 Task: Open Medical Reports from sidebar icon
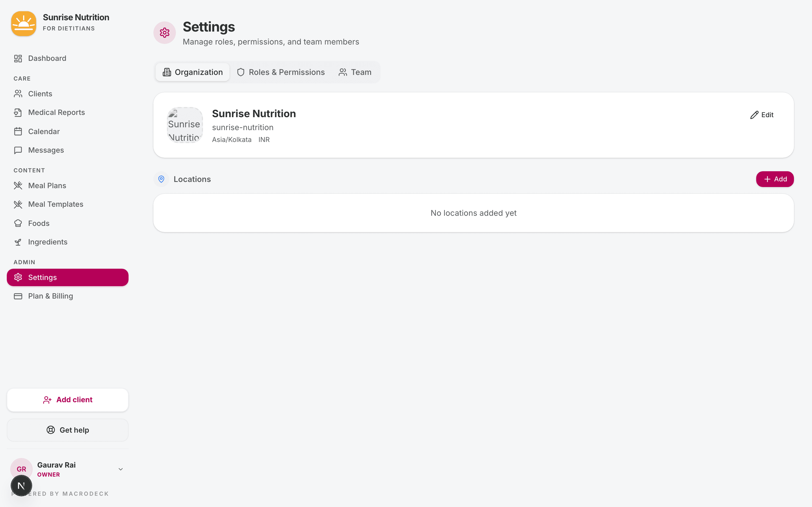(18, 113)
